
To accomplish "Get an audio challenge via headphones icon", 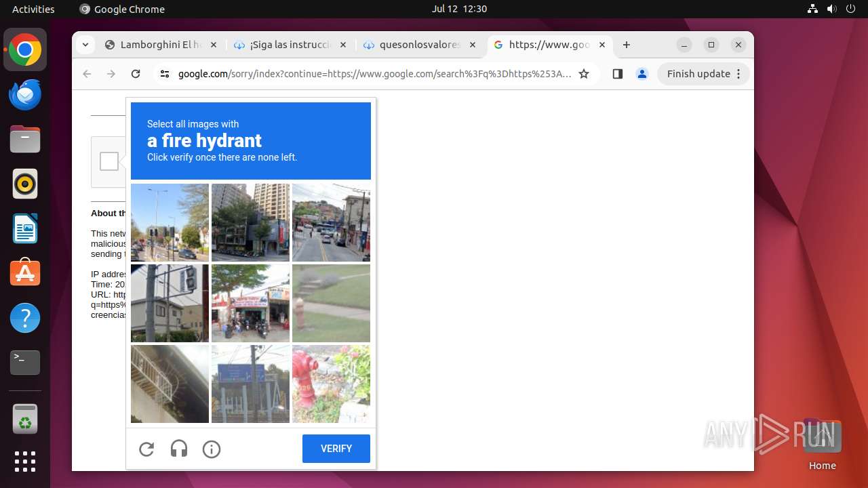I will pyautogui.click(x=179, y=449).
